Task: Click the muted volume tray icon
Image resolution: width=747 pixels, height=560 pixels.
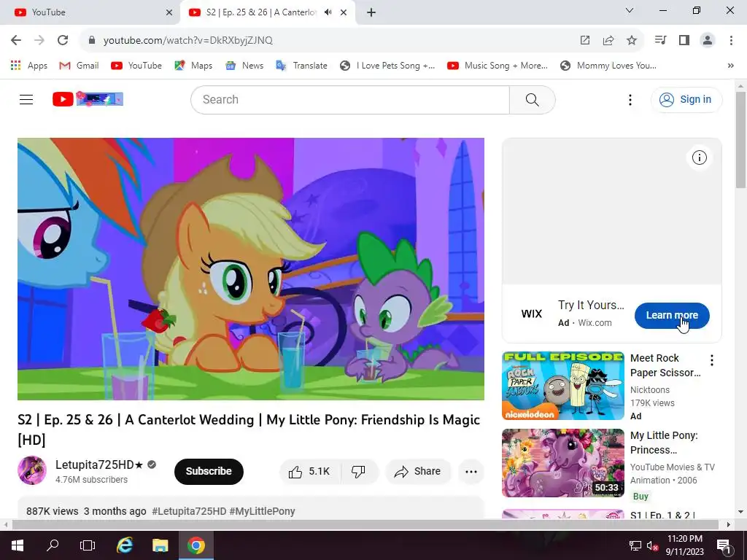Action: click(x=653, y=545)
